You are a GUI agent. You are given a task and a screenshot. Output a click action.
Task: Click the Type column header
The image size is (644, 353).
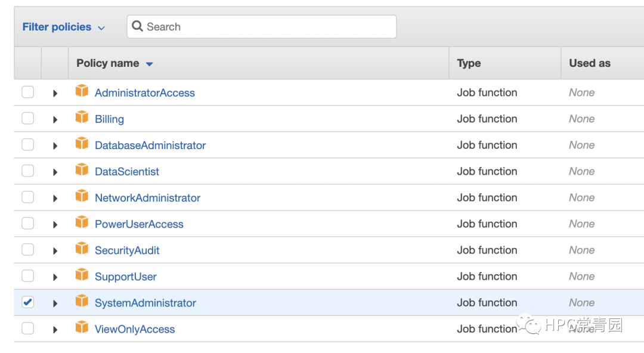pos(469,63)
